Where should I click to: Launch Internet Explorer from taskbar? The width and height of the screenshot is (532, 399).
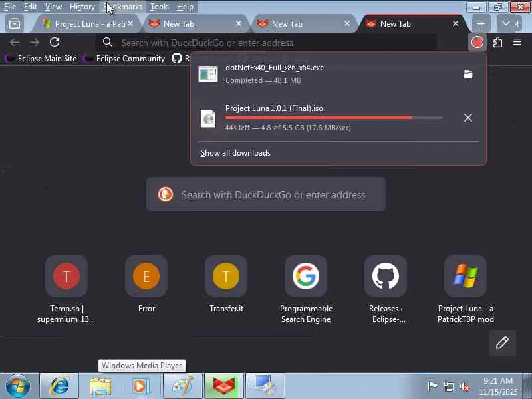59,386
